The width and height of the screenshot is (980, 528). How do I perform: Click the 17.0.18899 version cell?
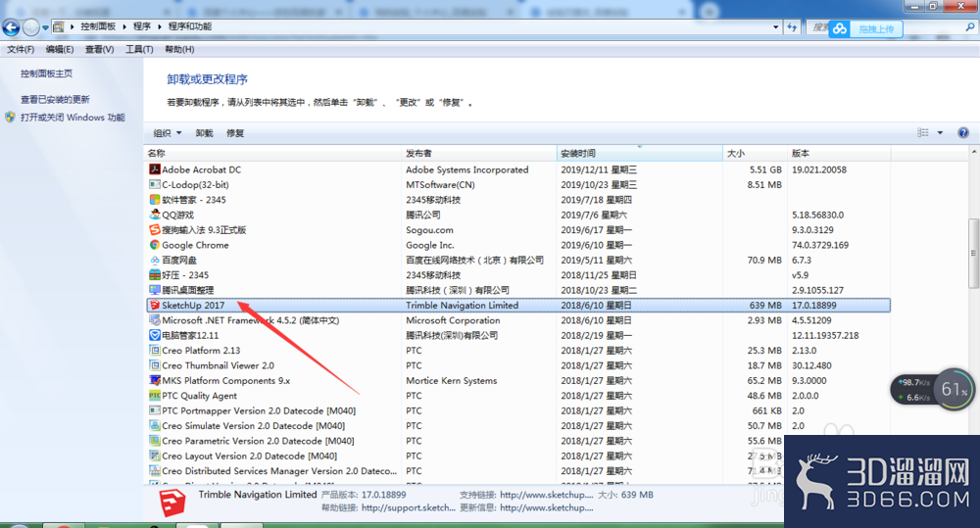point(813,305)
